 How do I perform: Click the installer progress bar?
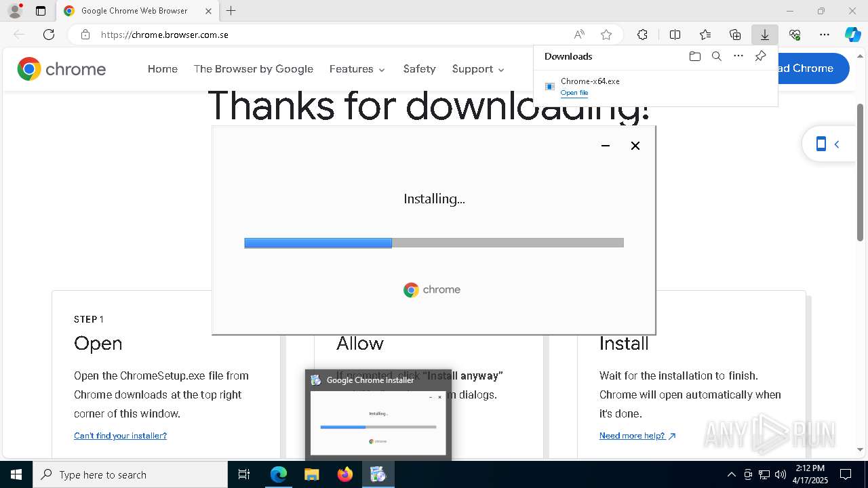pyautogui.click(x=434, y=243)
